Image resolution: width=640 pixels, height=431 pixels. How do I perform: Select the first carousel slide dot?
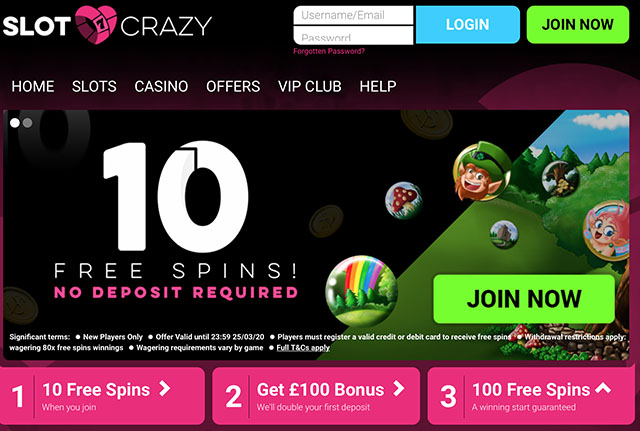point(15,123)
